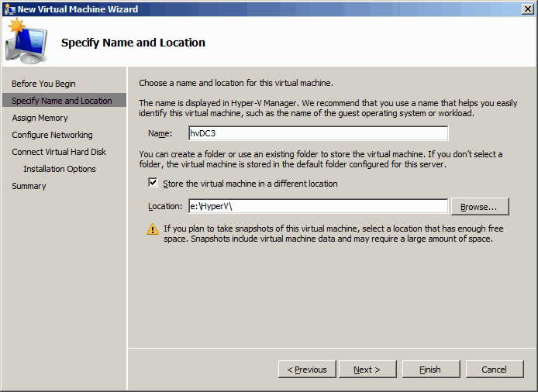Click the Name: label

pos(160,133)
